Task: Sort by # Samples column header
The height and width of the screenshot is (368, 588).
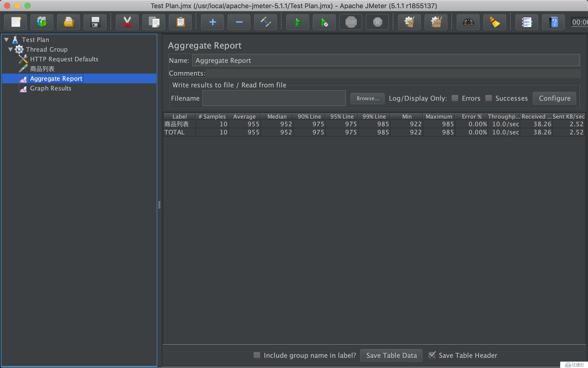Action: [x=212, y=117]
